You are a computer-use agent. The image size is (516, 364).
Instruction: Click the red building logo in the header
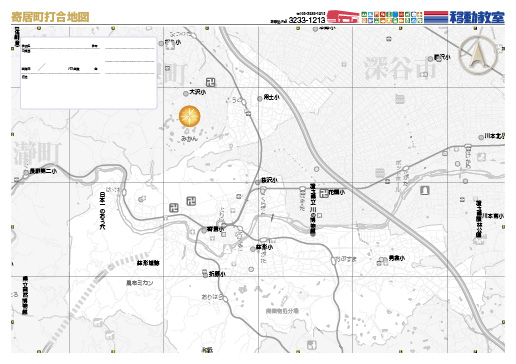pyautogui.click(x=343, y=17)
